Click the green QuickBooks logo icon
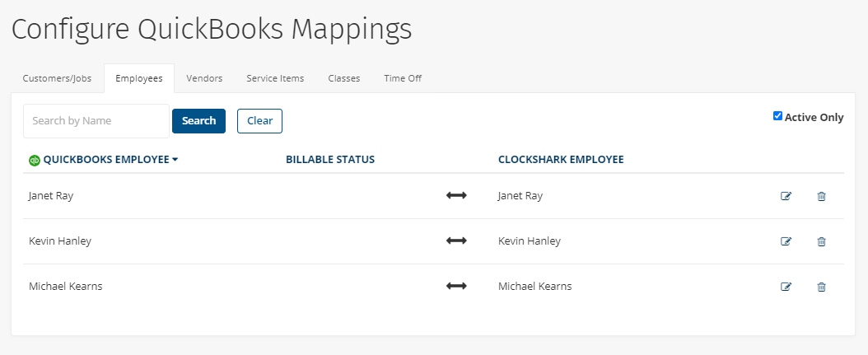 [x=35, y=160]
